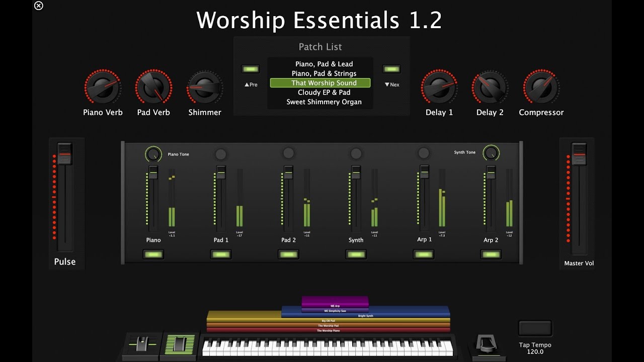The image size is (644, 362).
Task: Toggle the Pad 1 channel green button
Action: (221, 254)
